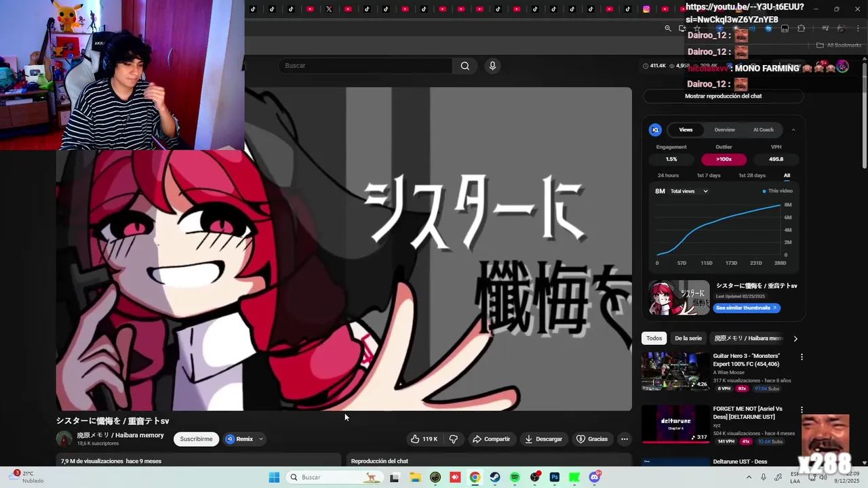The height and width of the screenshot is (488, 868).
Task: Select the All time range
Action: (x=787, y=176)
